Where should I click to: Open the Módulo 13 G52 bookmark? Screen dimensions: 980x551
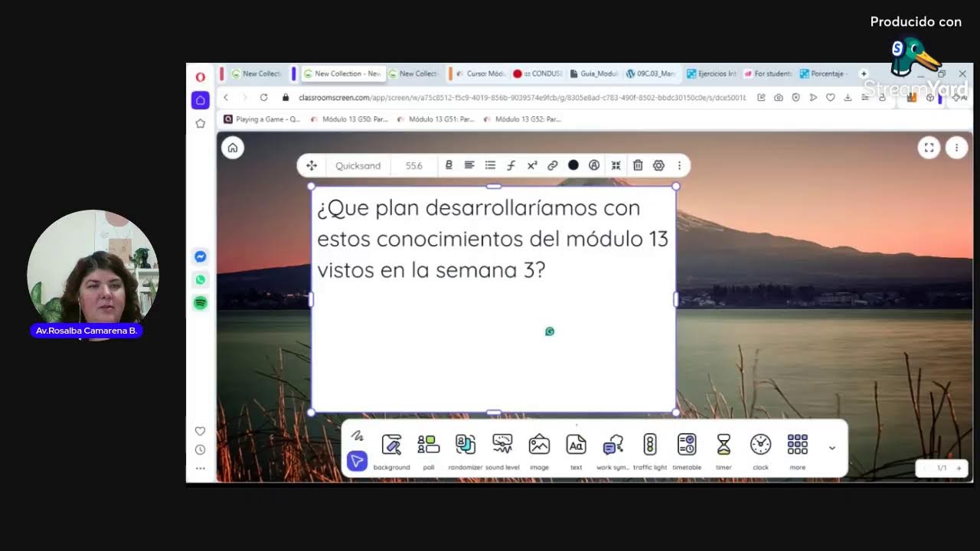[x=522, y=119]
